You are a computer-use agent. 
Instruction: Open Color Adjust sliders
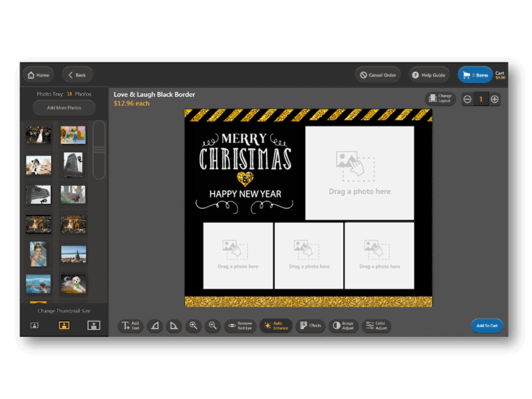click(376, 326)
